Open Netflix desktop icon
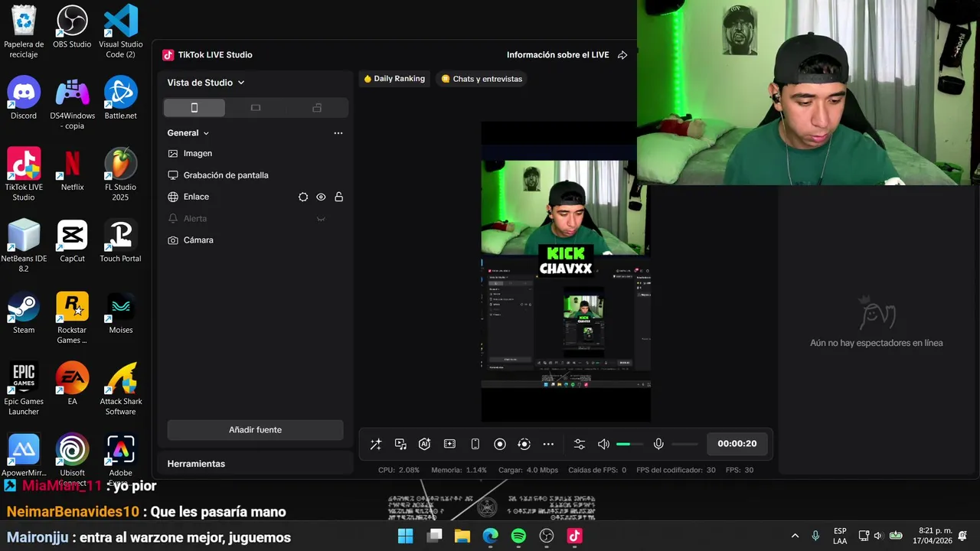 (x=72, y=170)
